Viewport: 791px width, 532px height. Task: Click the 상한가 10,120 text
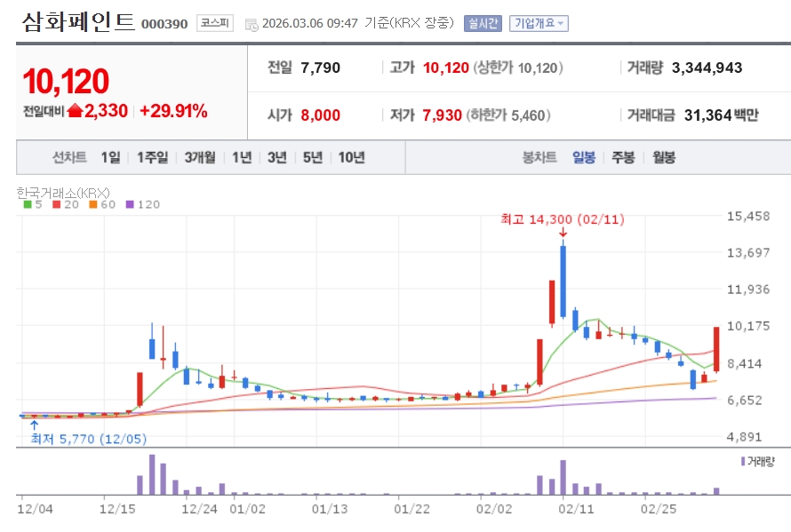pos(518,67)
